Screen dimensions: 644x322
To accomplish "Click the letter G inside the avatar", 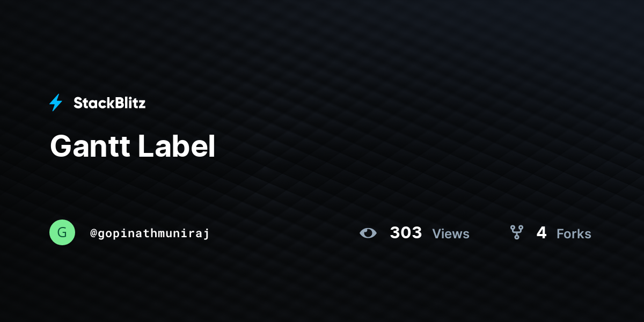I will tap(62, 232).
